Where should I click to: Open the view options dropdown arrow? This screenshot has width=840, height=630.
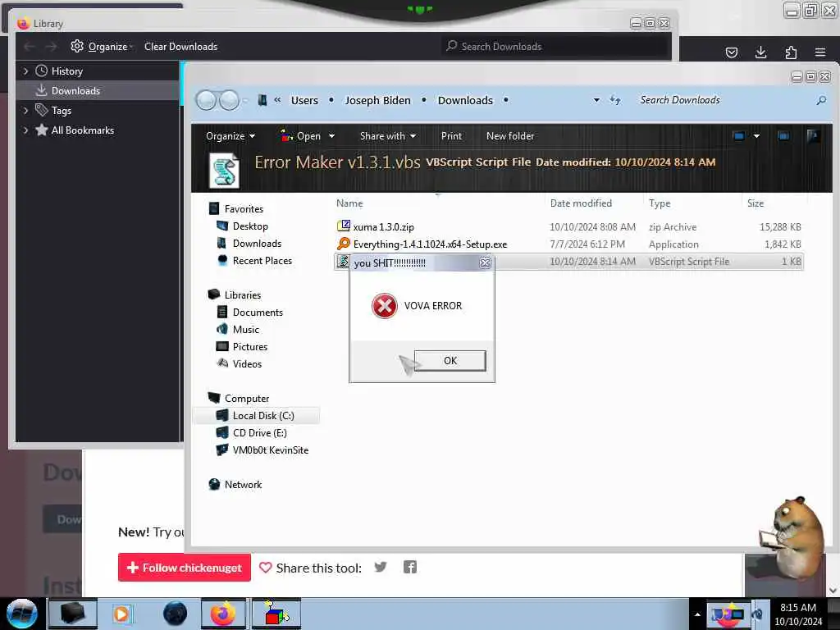coord(756,136)
